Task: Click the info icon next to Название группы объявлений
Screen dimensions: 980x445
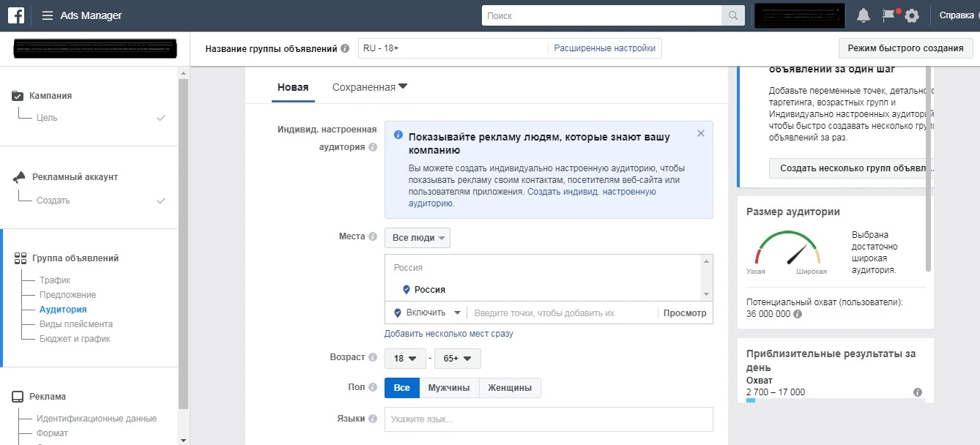Action: tap(346, 47)
